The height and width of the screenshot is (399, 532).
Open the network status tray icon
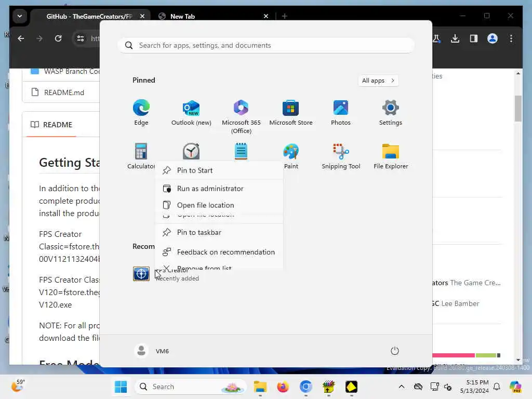tap(434, 387)
